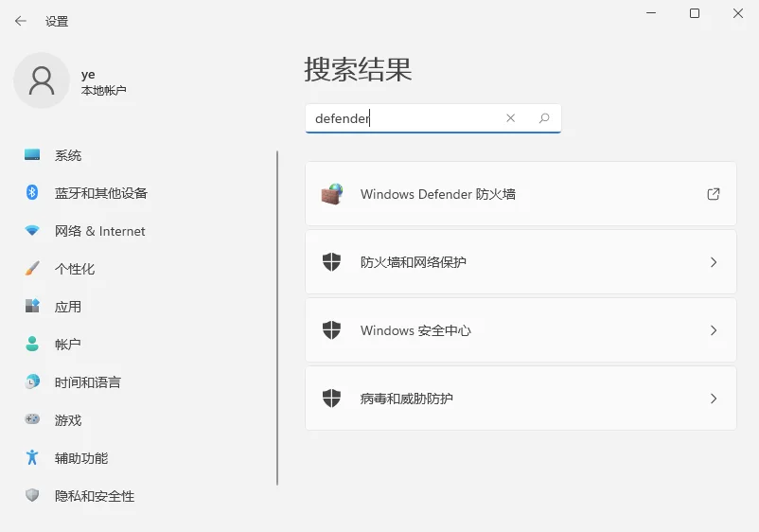Click the external link icon for Windows Defender 防火墙
This screenshot has width=759, height=532.
714,194
